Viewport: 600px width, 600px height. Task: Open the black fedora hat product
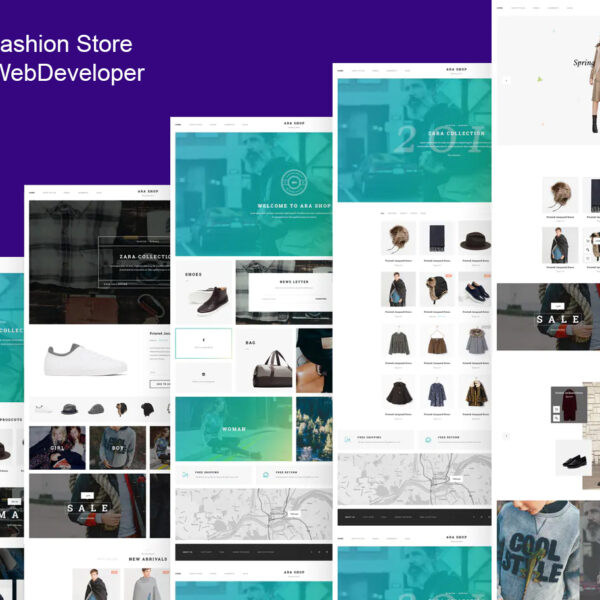tap(475, 237)
